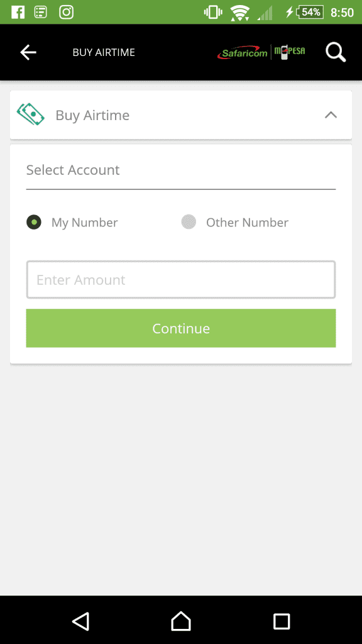Focus the Enter Amount input field
The image size is (362, 644).
pos(181,280)
